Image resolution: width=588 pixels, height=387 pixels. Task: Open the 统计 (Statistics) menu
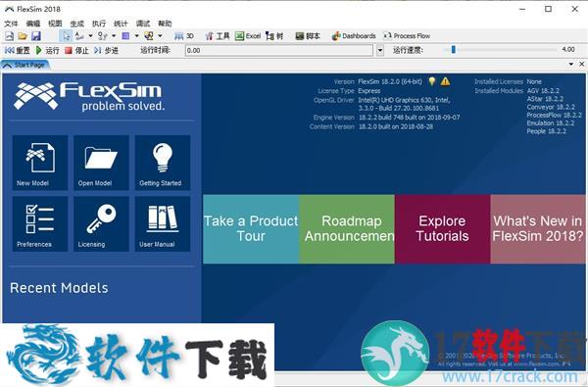click(121, 24)
